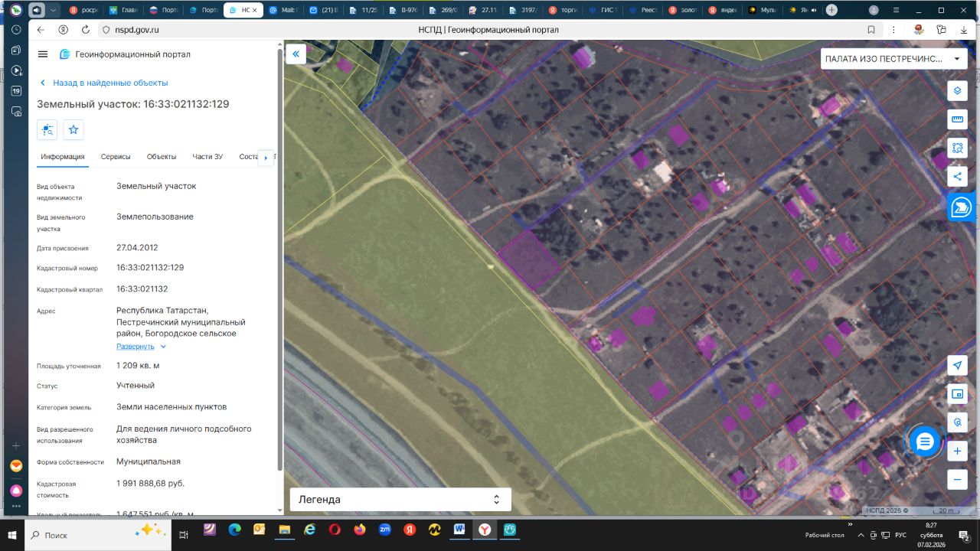Viewport: 980px width, 551px height.
Task: Open the browser tab list dropdown arrow
Action: (53, 10)
